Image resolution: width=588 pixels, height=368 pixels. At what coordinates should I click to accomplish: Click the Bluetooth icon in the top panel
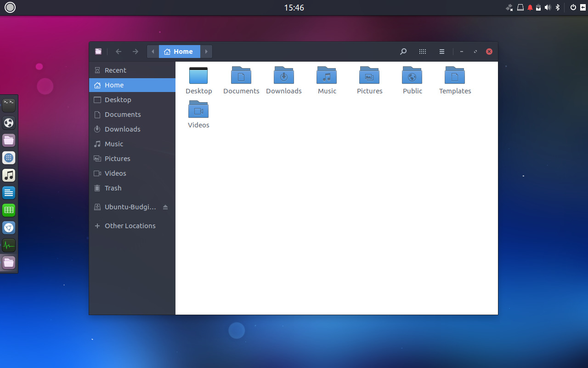[557, 7]
